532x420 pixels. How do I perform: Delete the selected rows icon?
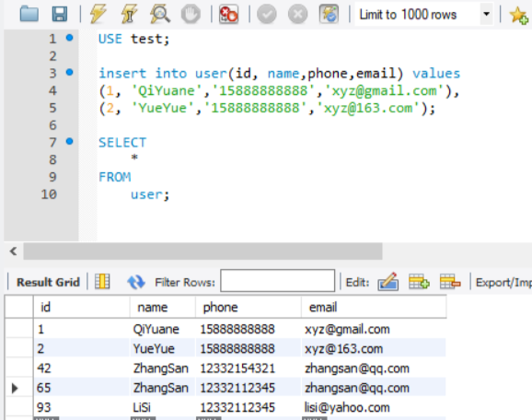[x=450, y=282]
